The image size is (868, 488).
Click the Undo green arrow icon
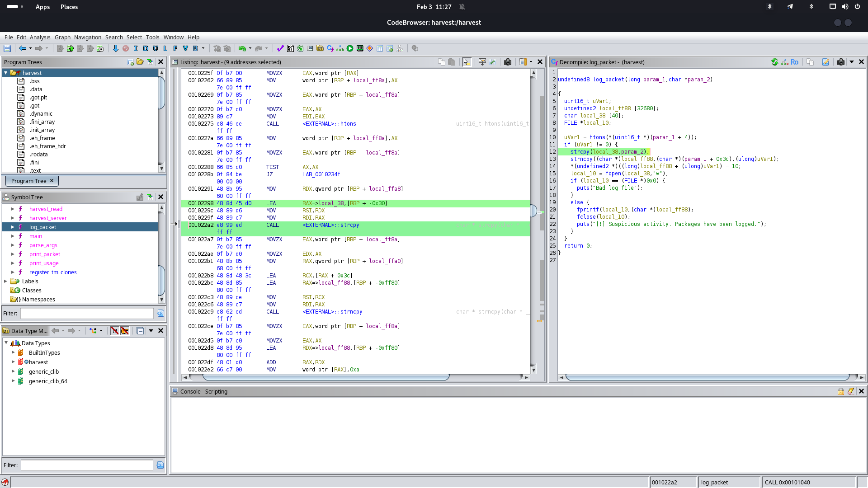click(242, 48)
